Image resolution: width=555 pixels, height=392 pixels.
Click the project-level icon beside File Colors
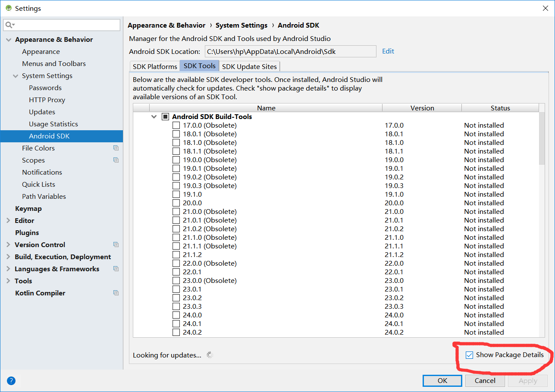point(116,148)
